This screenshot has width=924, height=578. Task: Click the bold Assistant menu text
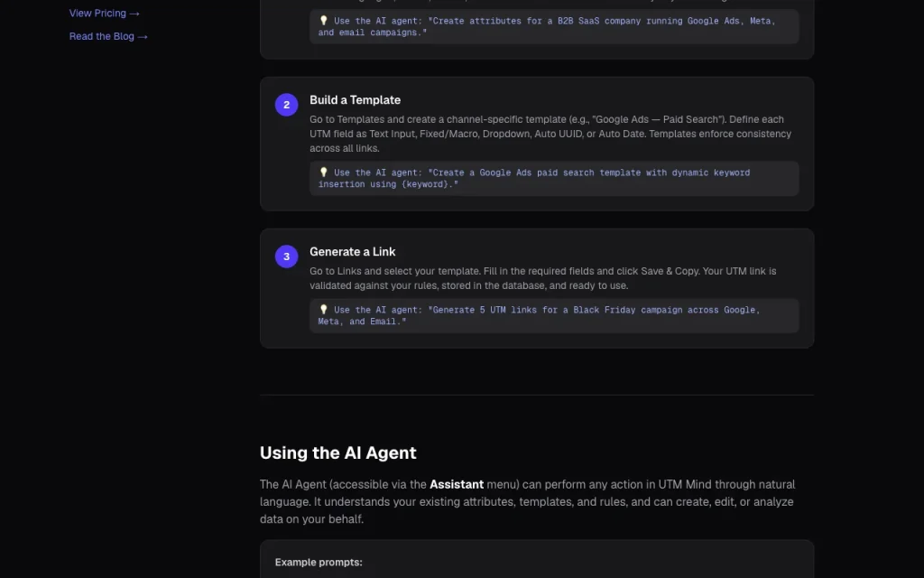click(456, 484)
